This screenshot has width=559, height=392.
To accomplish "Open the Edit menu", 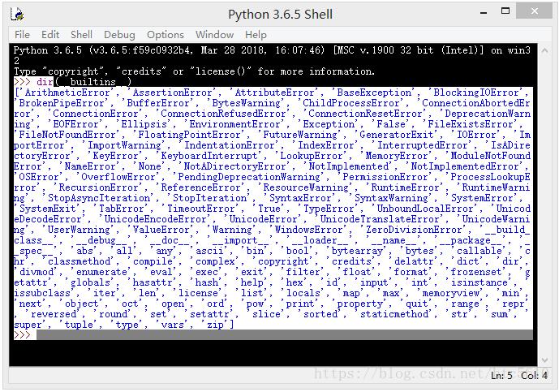I will pos(50,35).
